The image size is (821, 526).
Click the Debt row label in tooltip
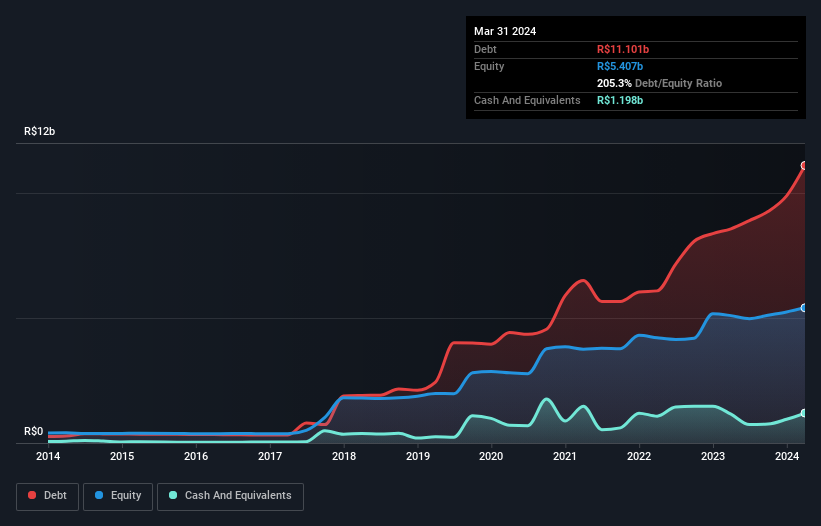[485, 49]
